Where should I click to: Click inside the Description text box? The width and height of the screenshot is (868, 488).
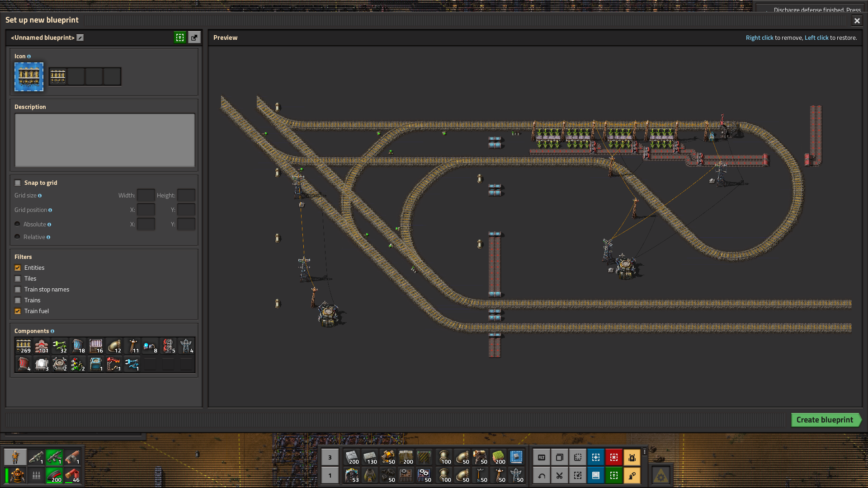(105, 140)
